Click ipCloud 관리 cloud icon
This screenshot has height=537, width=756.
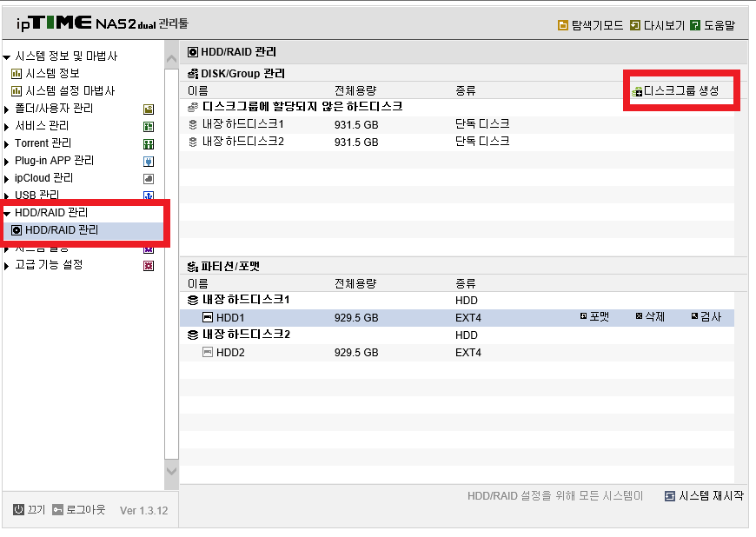coord(149,179)
